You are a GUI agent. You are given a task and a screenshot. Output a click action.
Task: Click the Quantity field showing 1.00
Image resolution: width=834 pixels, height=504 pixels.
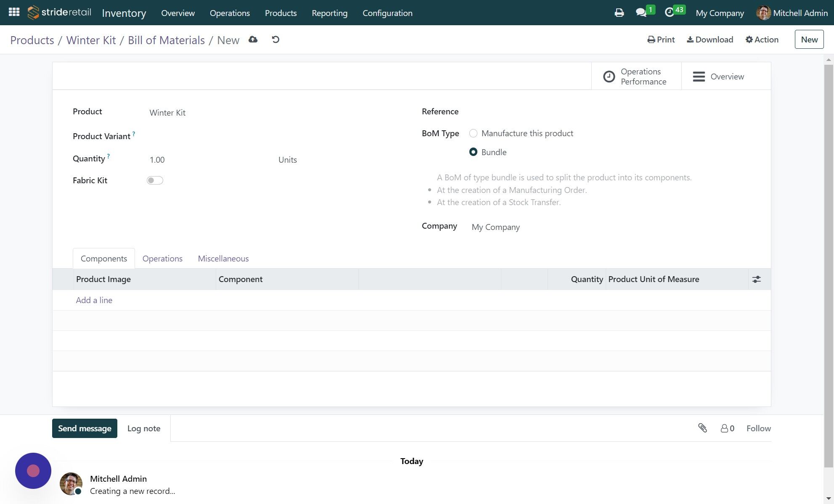(x=209, y=160)
